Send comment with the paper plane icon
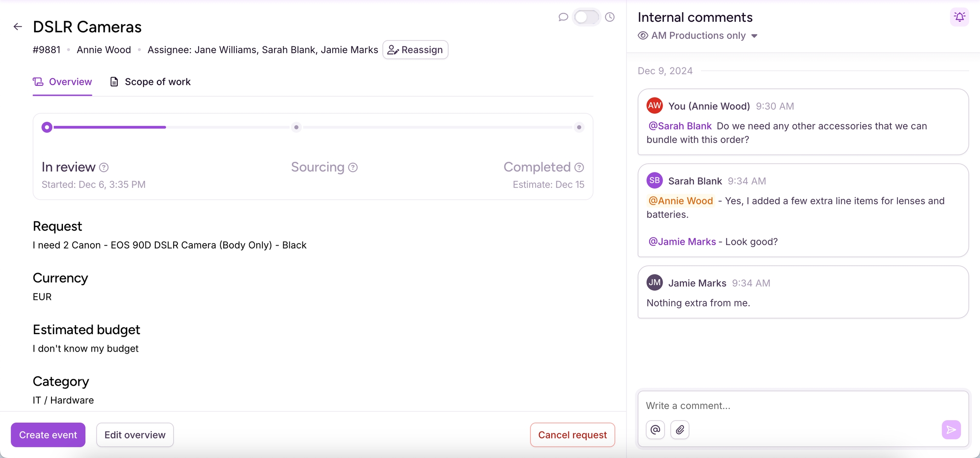 click(951, 430)
